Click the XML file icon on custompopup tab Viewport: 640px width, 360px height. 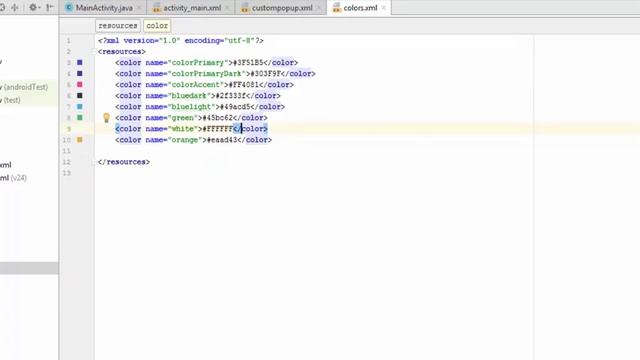[245, 8]
